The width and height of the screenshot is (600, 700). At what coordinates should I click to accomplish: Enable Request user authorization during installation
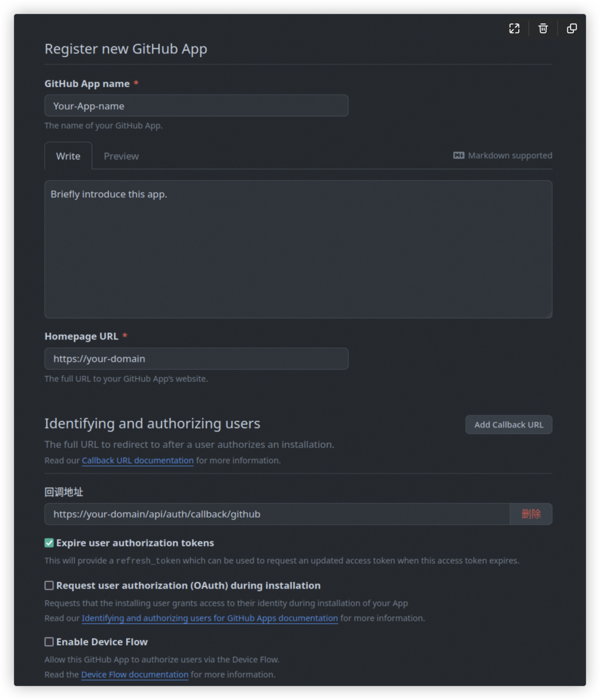49,586
